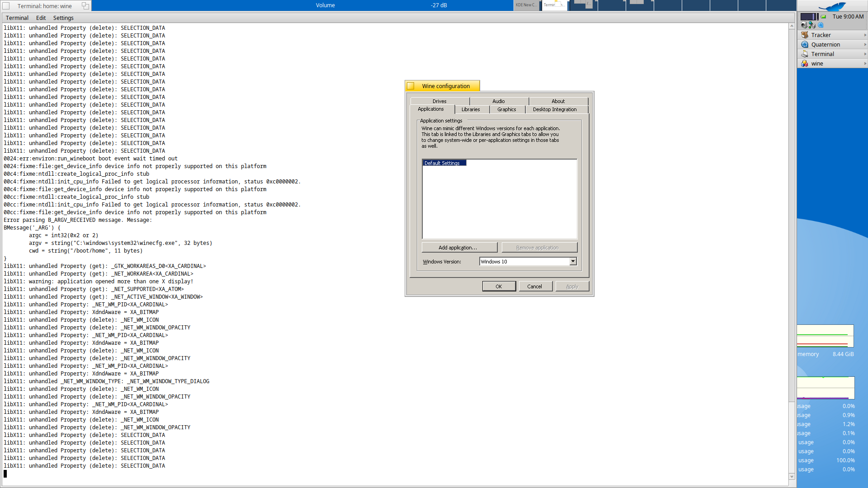Open the Terminal menu
Image resolution: width=868 pixels, height=488 pixels.
click(17, 18)
